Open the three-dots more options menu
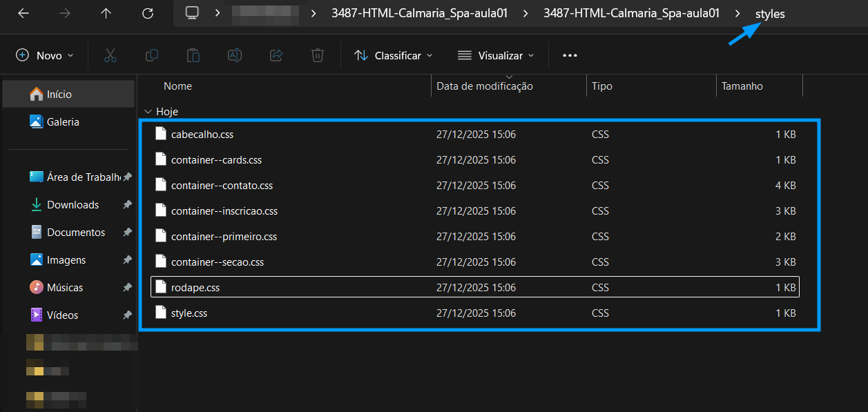The width and height of the screenshot is (868, 412). [570, 55]
